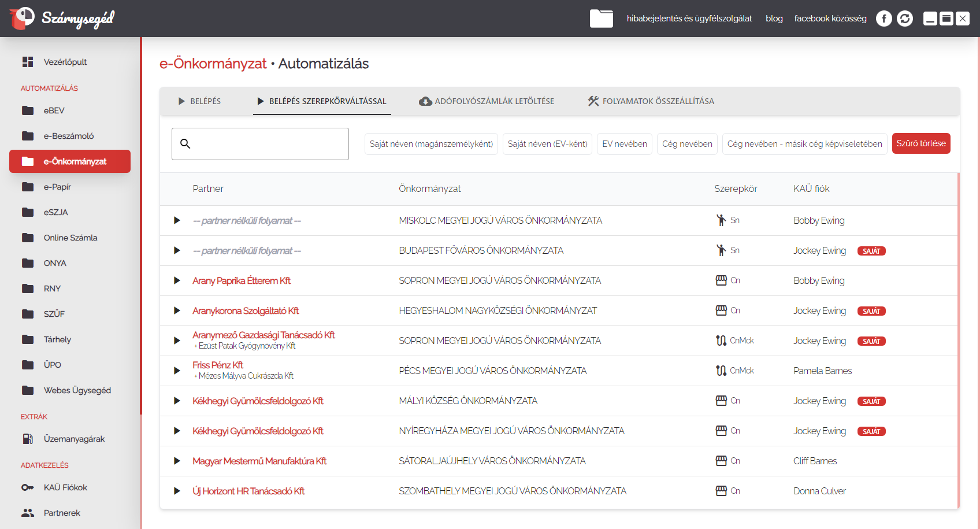Switch to Folyamatok összeállítása tab
The image size is (980, 529).
point(651,101)
